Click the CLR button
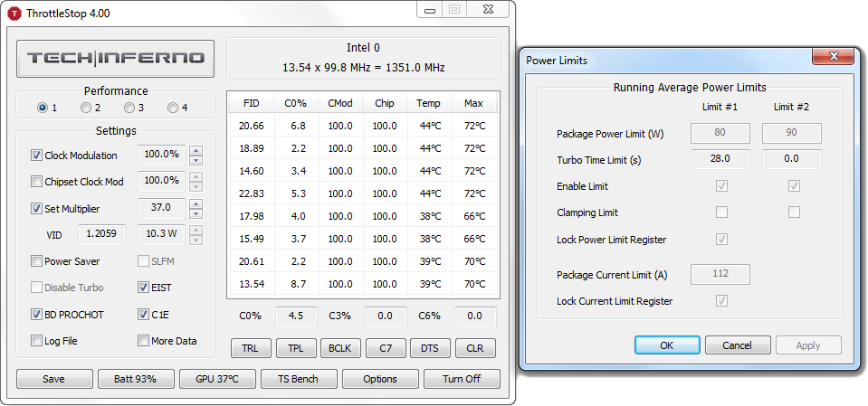 [x=475, y=348]
